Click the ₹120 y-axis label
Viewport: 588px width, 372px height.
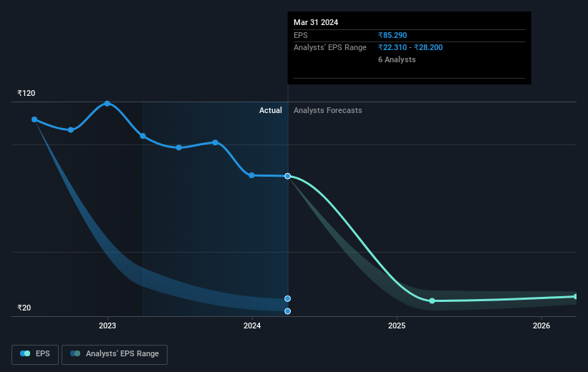[x=26, y=93]
